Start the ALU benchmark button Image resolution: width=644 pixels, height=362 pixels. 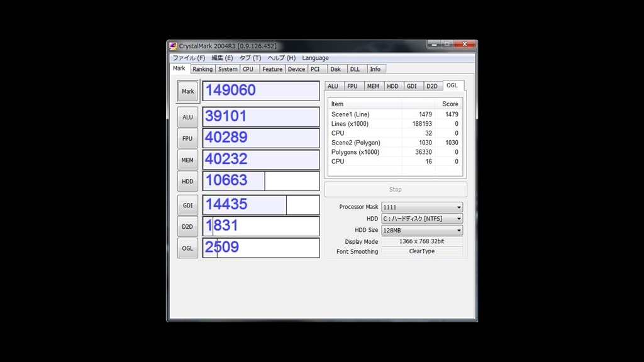[187, 118]
